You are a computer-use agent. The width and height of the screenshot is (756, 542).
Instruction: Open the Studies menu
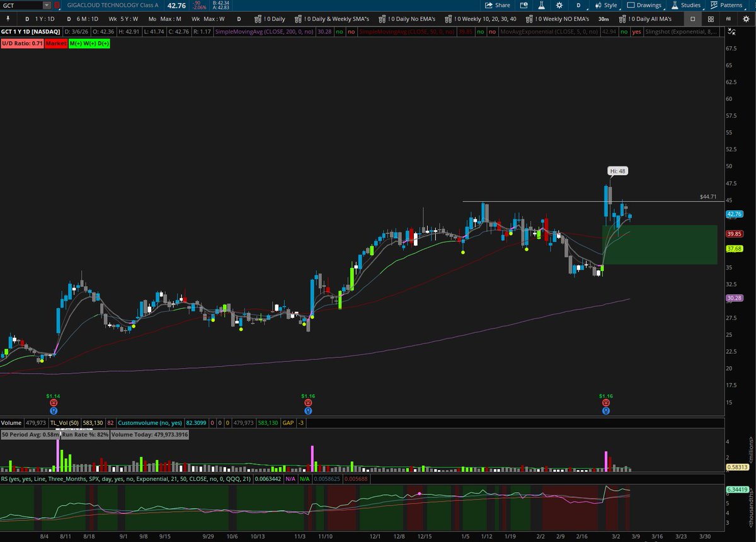[685, 5]
